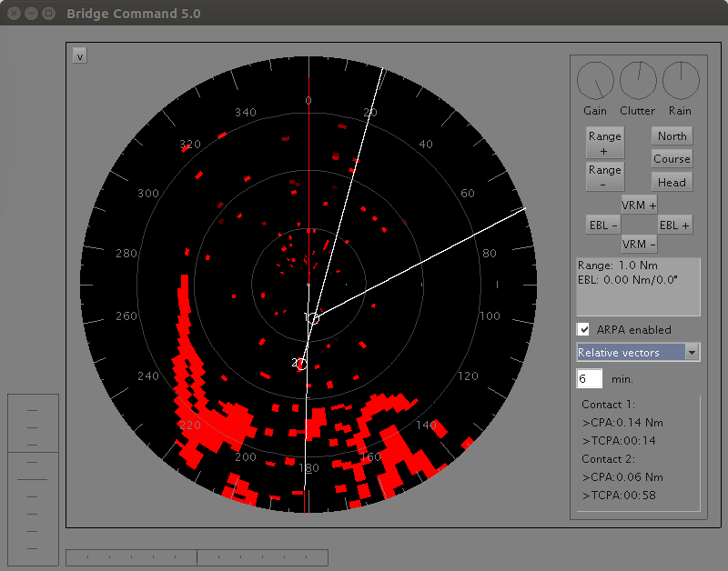Click the VRM - button
The image size is (728, 571).
click(639, 244)
